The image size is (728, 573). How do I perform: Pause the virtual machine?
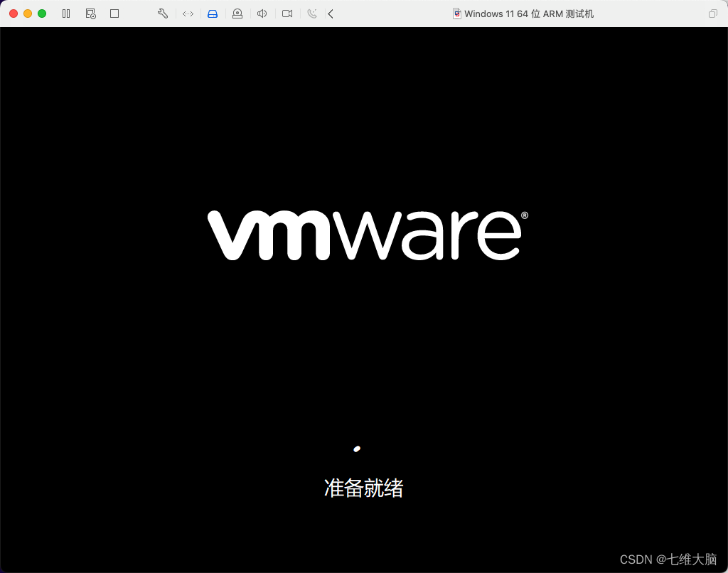[66, 14]
